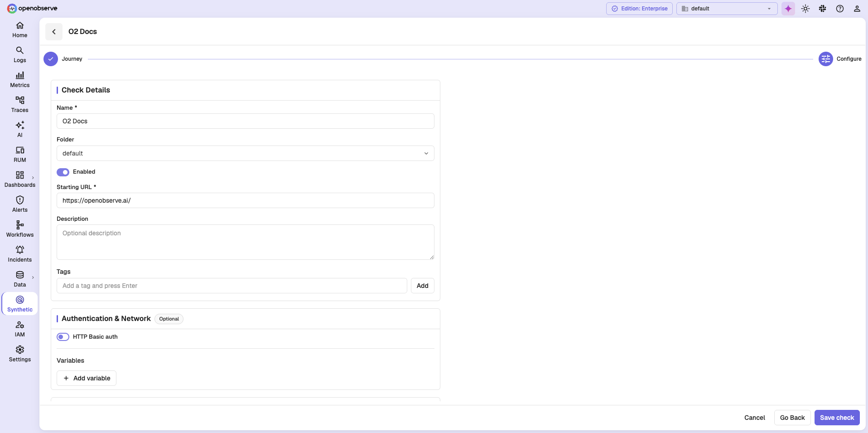The image size is (868, 433).
Task: Open Incidents section
Action: coord(20,254)
